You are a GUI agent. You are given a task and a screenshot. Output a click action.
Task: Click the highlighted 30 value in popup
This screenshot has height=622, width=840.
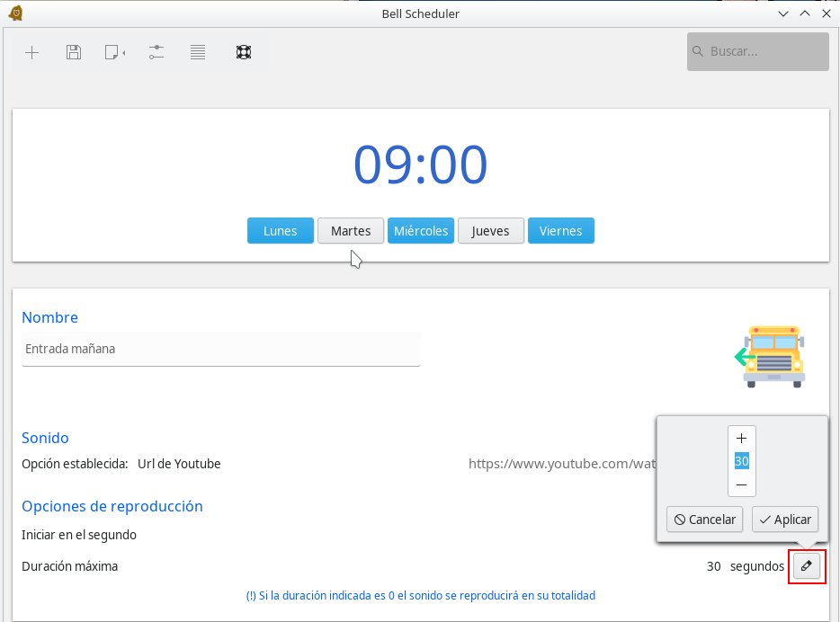pos(741,461)
